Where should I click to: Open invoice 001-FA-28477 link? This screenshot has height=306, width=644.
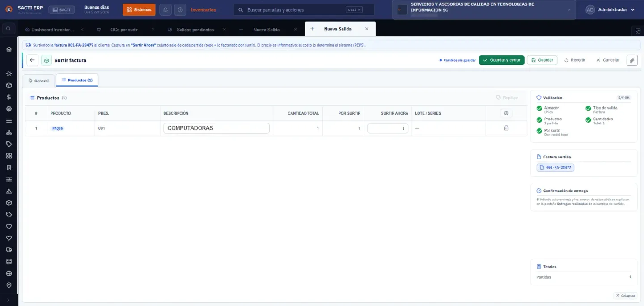click(555, 167)
